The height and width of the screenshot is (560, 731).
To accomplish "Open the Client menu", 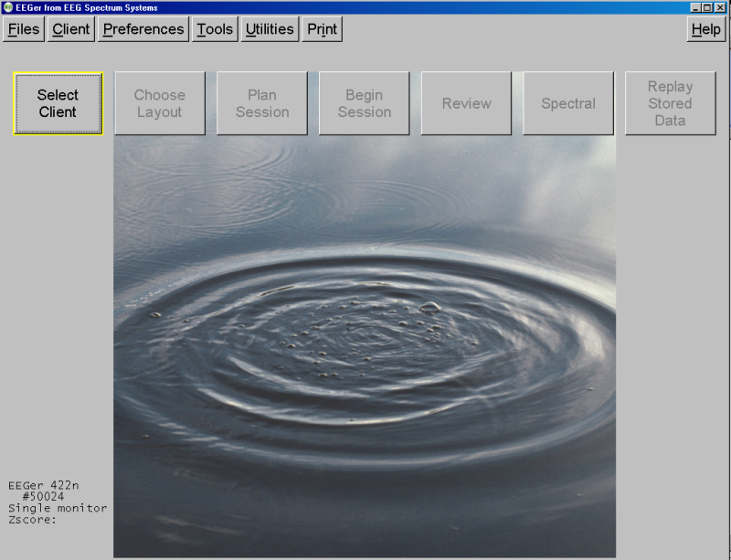I will 71,29.
